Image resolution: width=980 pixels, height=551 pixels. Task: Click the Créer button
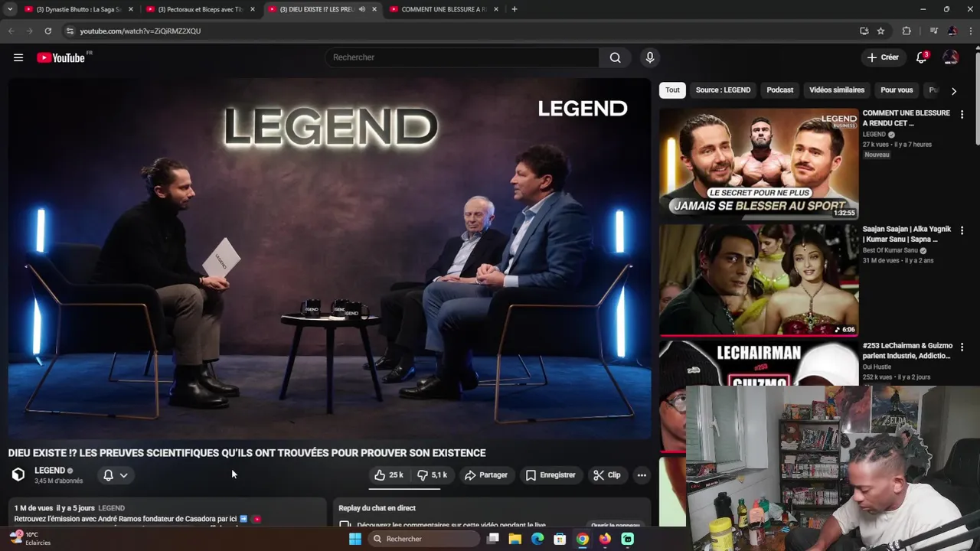(882, 57)
